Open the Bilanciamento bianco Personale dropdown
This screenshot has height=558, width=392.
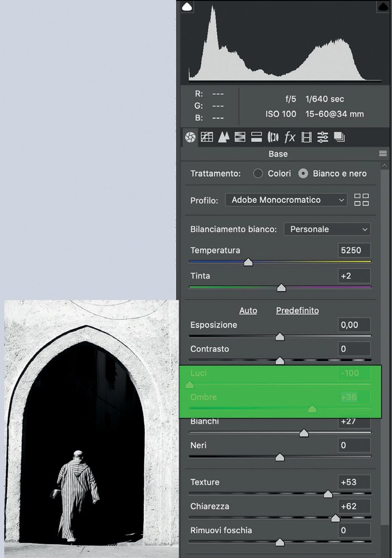(327, 229)
